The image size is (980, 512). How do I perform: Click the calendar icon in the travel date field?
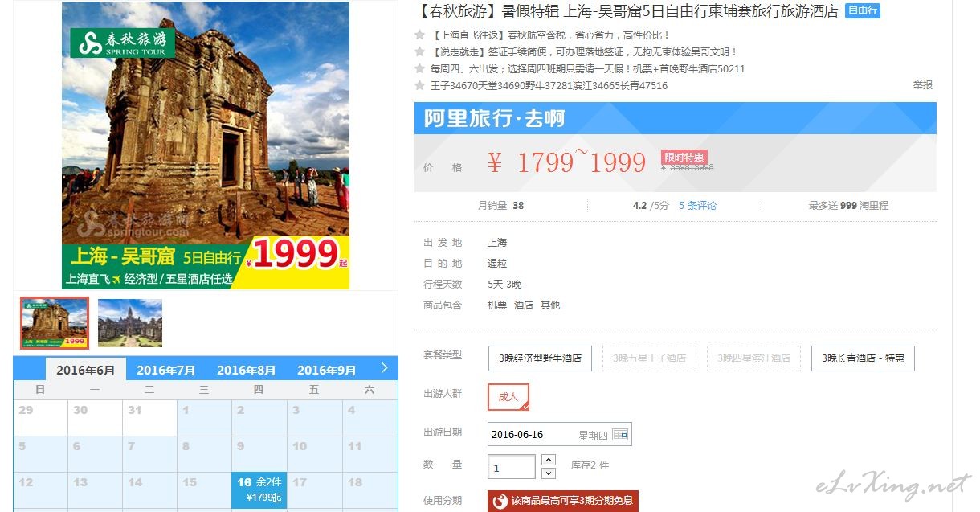(620, 435)
